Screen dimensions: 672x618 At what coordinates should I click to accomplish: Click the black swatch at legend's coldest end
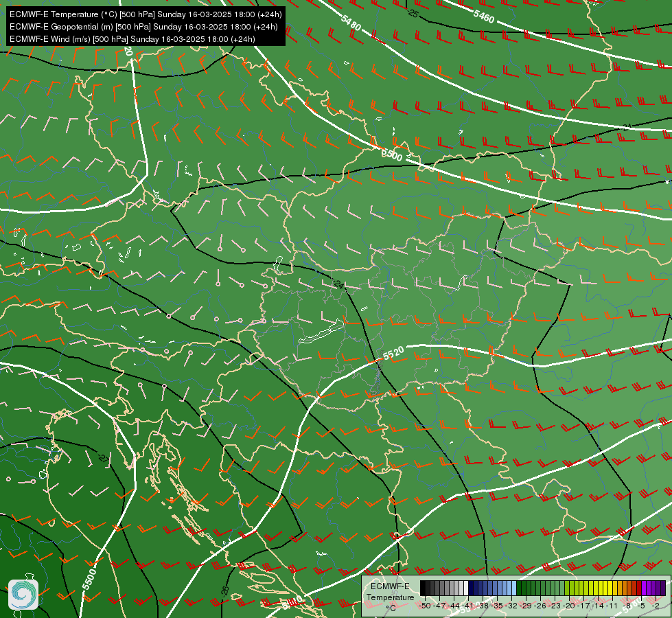(423, 588)
